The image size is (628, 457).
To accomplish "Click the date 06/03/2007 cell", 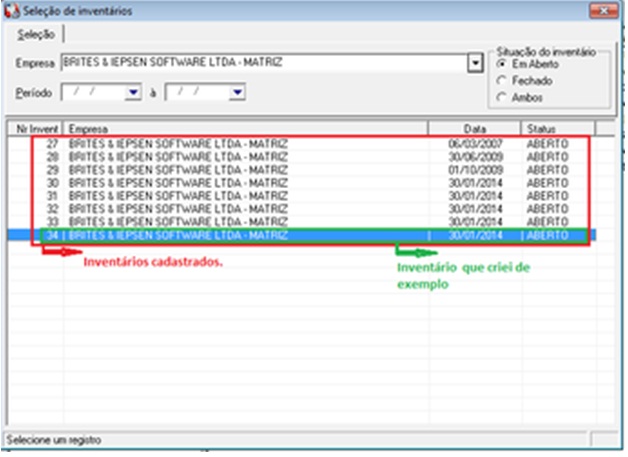I will [475, 144].
